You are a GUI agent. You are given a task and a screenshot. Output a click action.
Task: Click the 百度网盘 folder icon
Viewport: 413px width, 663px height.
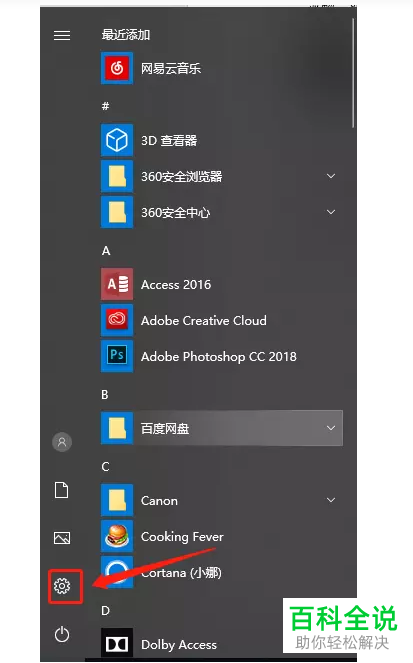click(117, 428)
